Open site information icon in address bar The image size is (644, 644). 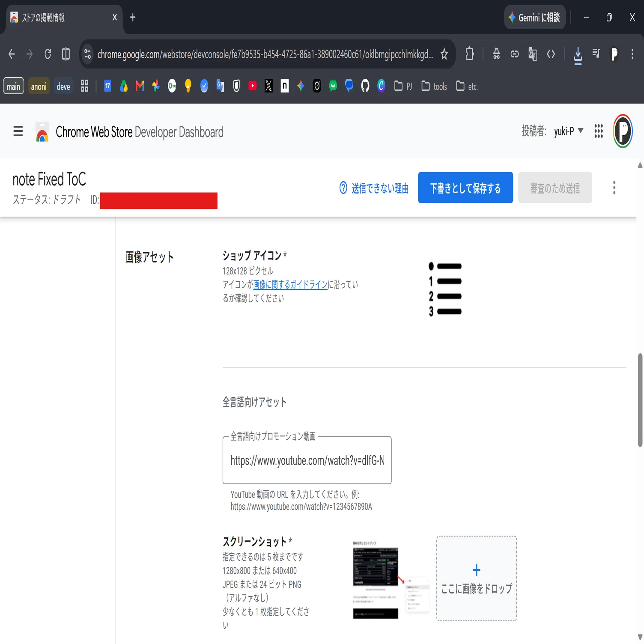click(87, 54)
